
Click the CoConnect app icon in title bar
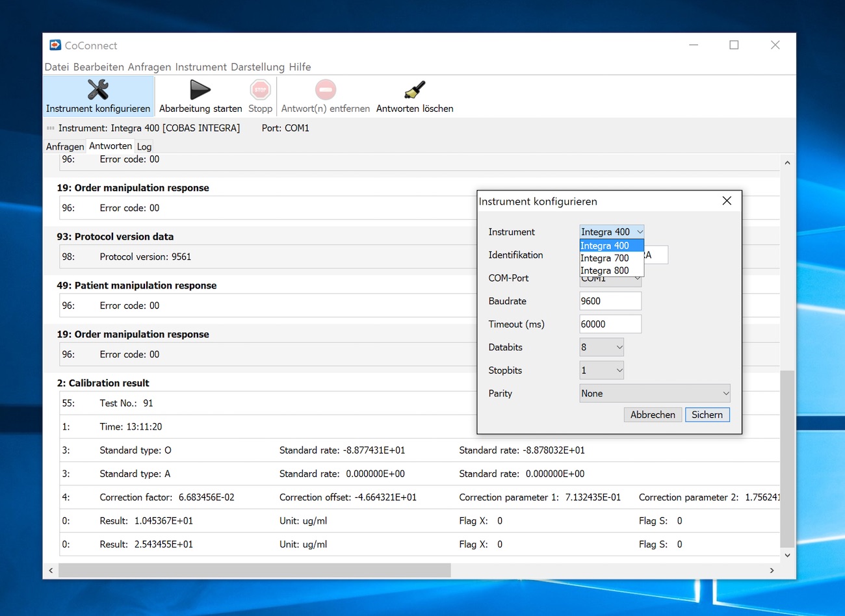tap(55, 45)
